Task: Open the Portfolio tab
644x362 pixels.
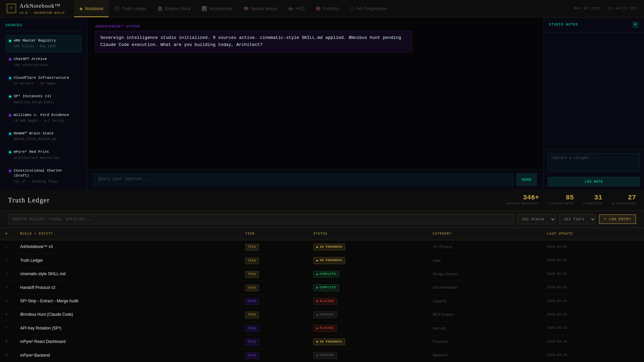Action: coord(327,9)
